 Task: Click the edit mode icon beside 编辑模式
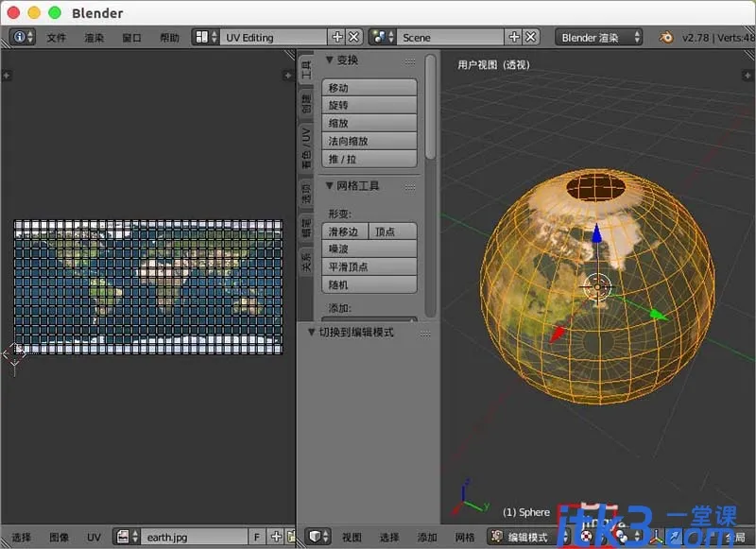[497, 537]
